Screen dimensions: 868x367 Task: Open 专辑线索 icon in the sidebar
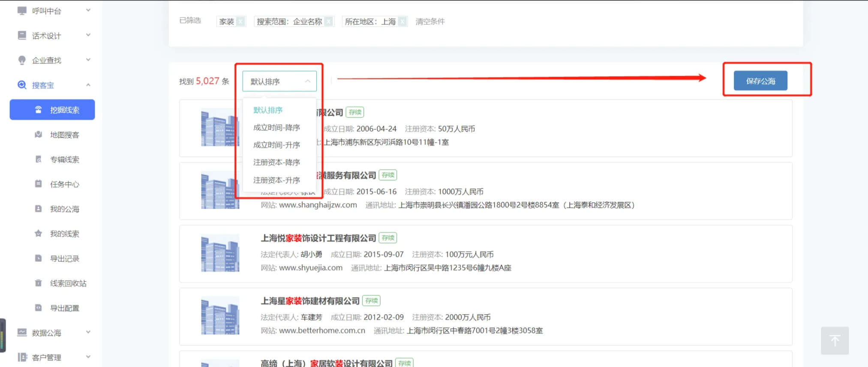point(39,159)
